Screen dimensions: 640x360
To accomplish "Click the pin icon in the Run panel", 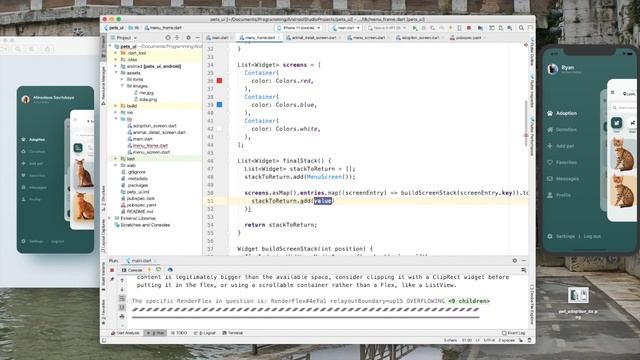I will (x=112, y=280).
